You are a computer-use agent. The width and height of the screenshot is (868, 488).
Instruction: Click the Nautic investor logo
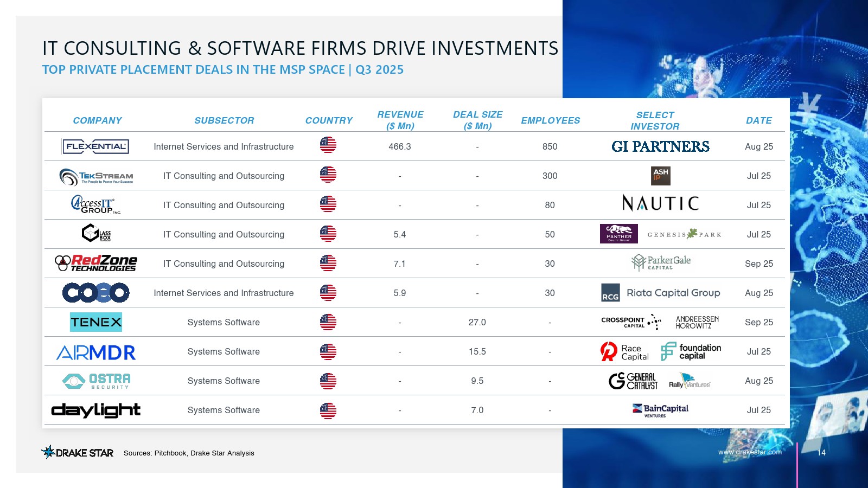(x=660, y=203)
